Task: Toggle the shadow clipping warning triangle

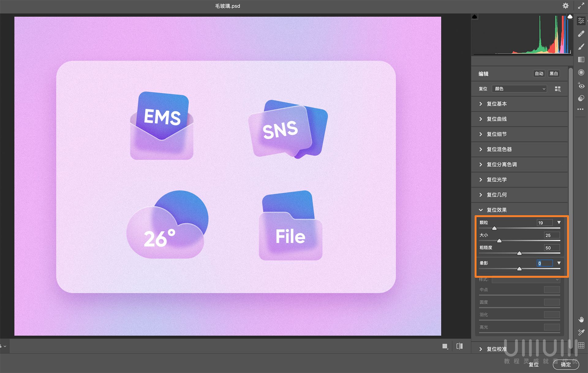Action: pos(475,17)
